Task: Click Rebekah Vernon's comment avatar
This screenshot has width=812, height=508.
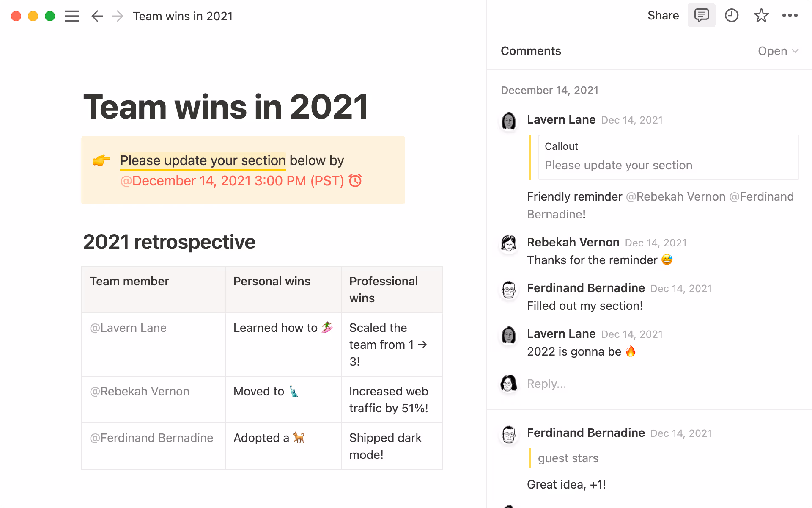Action: pos(509,243)
